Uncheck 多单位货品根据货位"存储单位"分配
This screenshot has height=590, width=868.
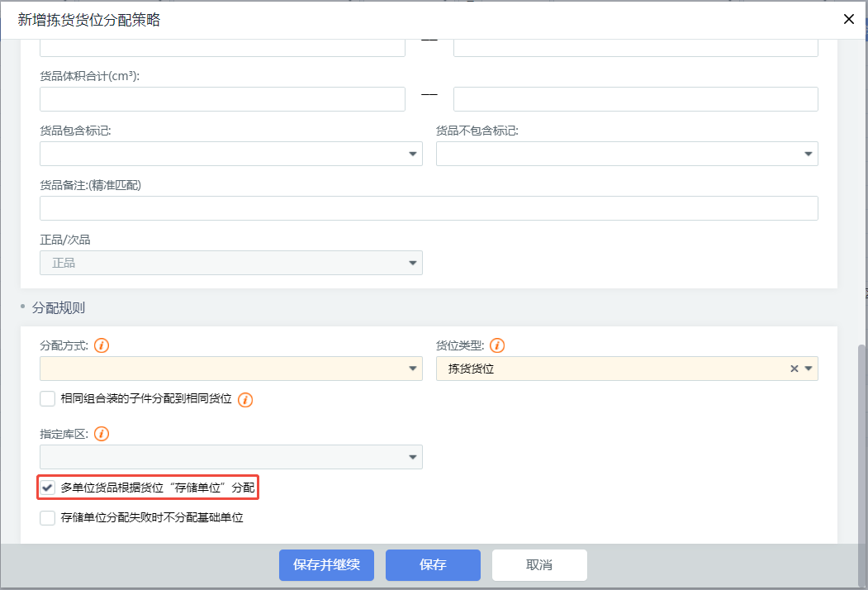(47, 488)
